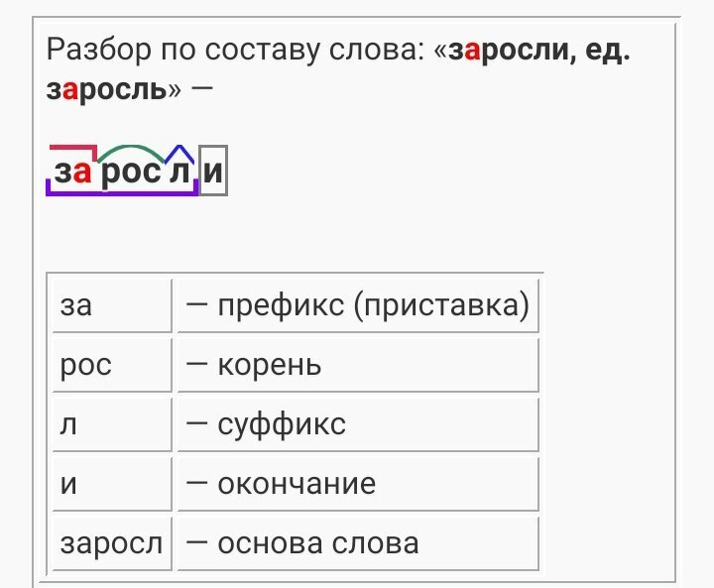Select the "за" table cell
Image resolution: width=714 pixels, height=588 pixels.
coord(111,305)
